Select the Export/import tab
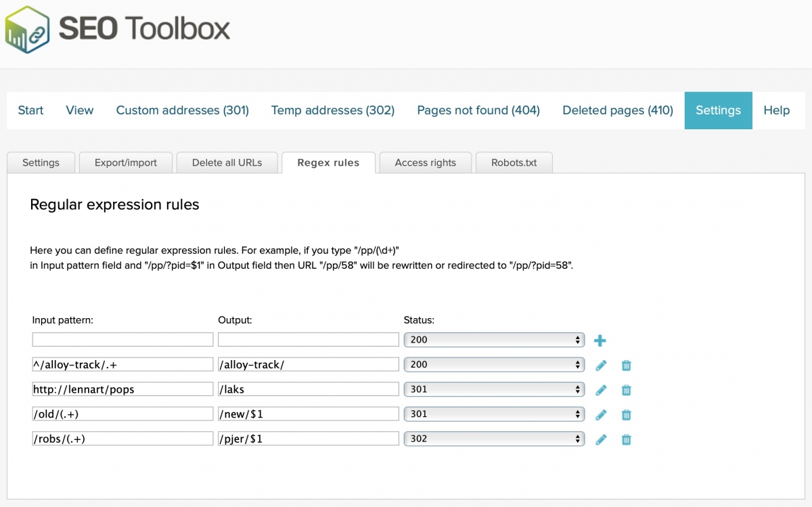This screenshot has height=507, width=812. [125, 162]
